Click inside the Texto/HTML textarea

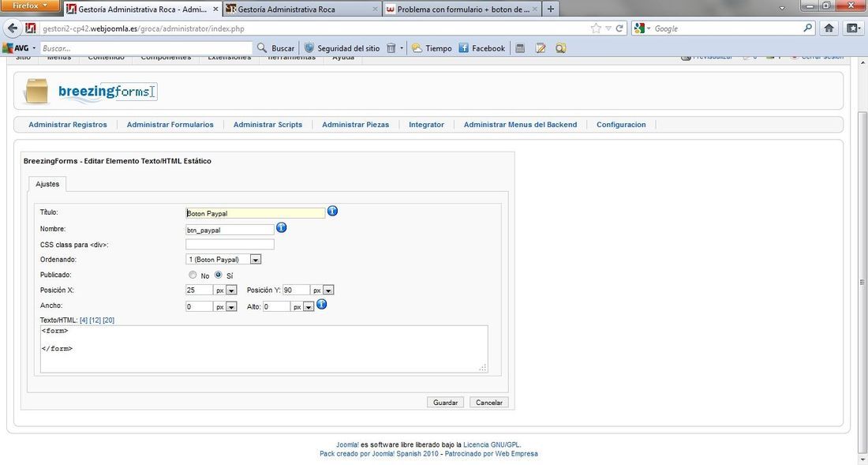264,349
